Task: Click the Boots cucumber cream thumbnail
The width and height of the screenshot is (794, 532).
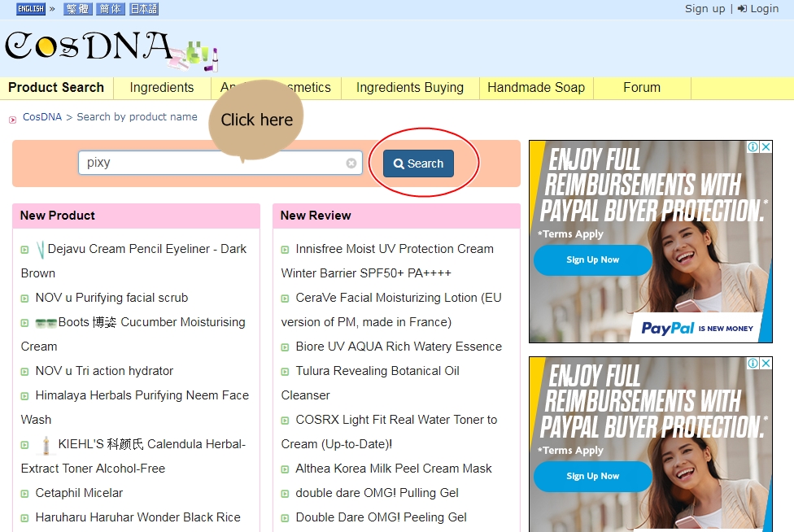Action: tap(46, 322)
